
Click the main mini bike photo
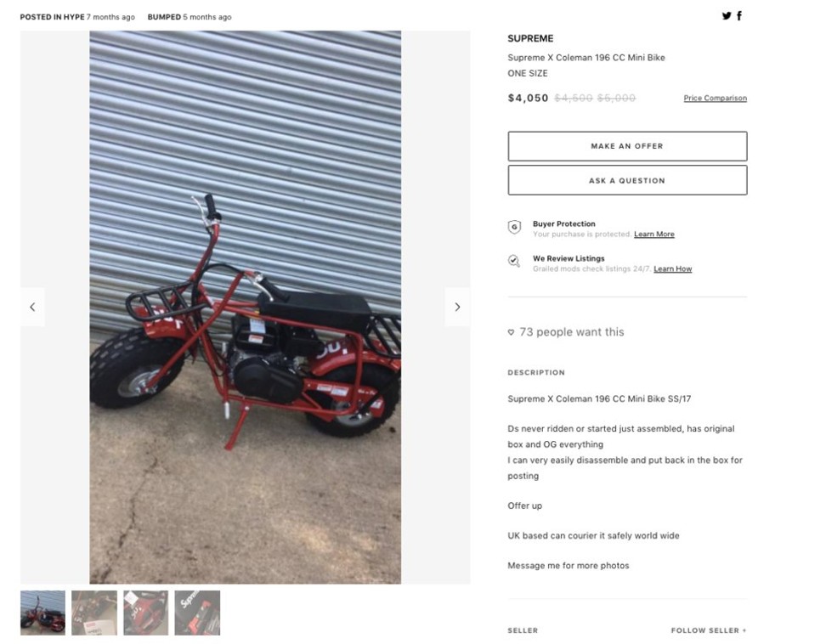[246, 307]
